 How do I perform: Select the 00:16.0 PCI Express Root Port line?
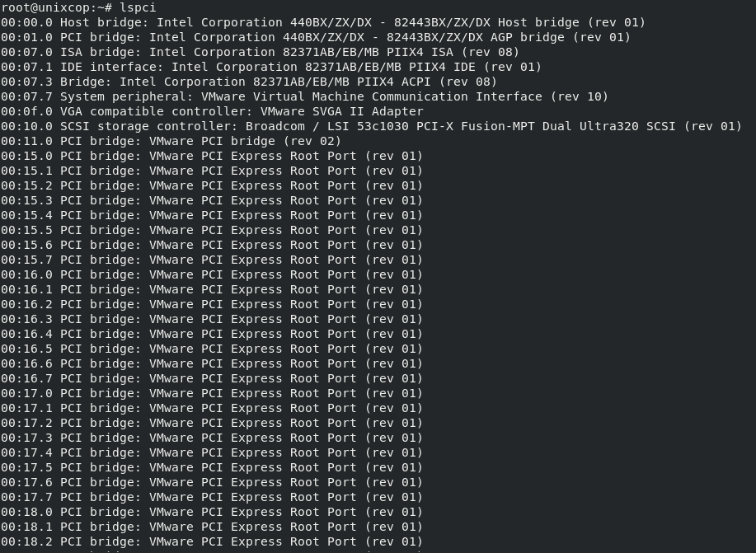pyautogui.click(x=212, y=274)
